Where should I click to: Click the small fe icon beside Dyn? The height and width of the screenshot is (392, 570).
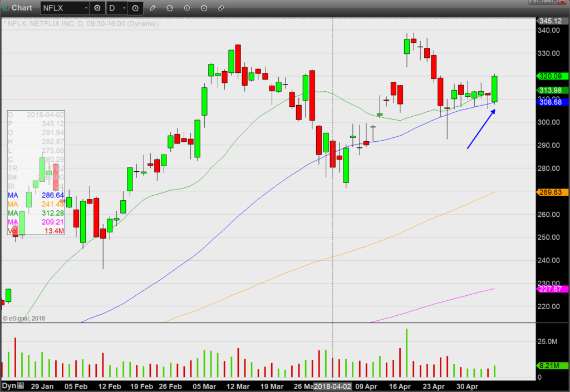tap(21, 386)
